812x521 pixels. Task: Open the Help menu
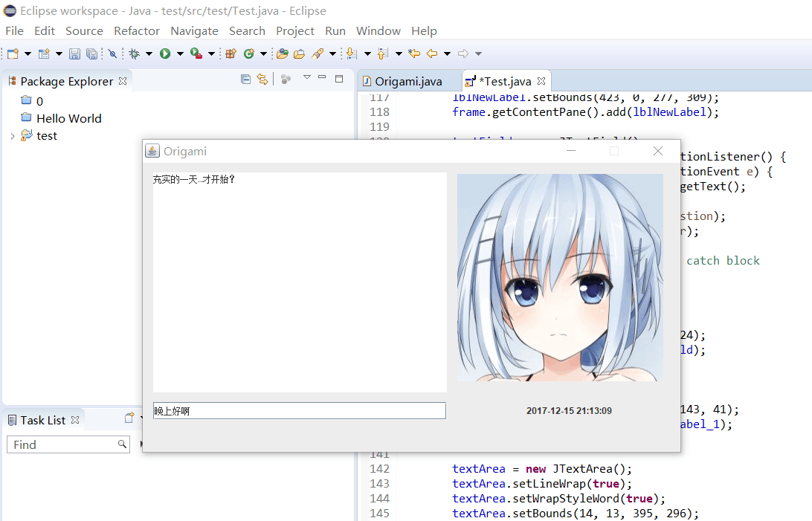[x=424, y=31]
